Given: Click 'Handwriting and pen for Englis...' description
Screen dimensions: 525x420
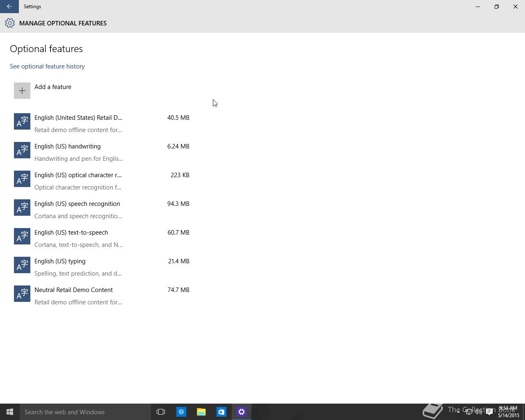Looking at the screenshot, I should click(x=79, y=159).
